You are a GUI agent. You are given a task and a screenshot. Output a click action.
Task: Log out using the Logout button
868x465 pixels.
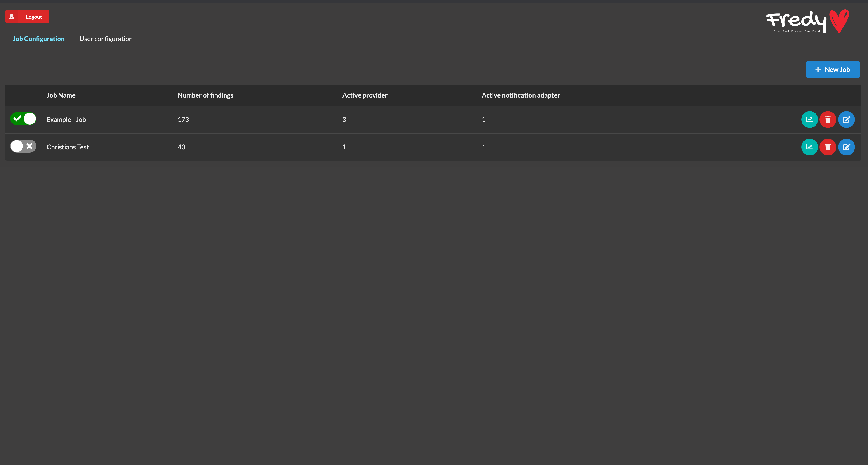[x=27, y=17]
